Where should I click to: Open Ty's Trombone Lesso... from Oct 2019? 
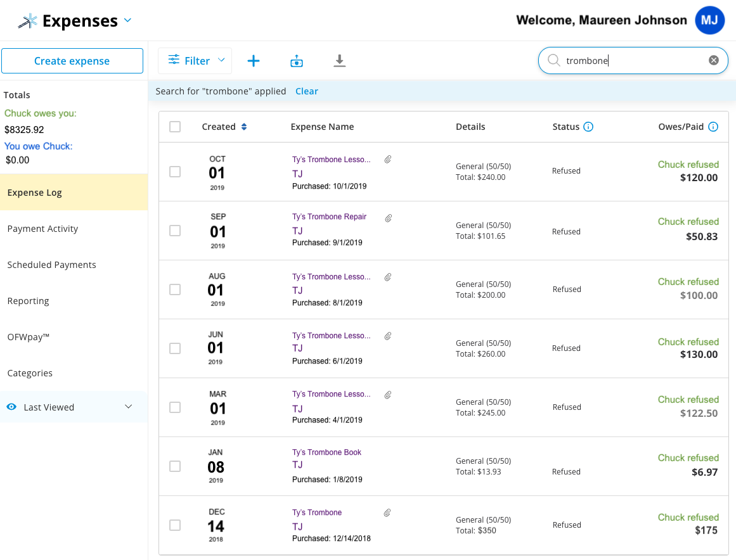332,160
